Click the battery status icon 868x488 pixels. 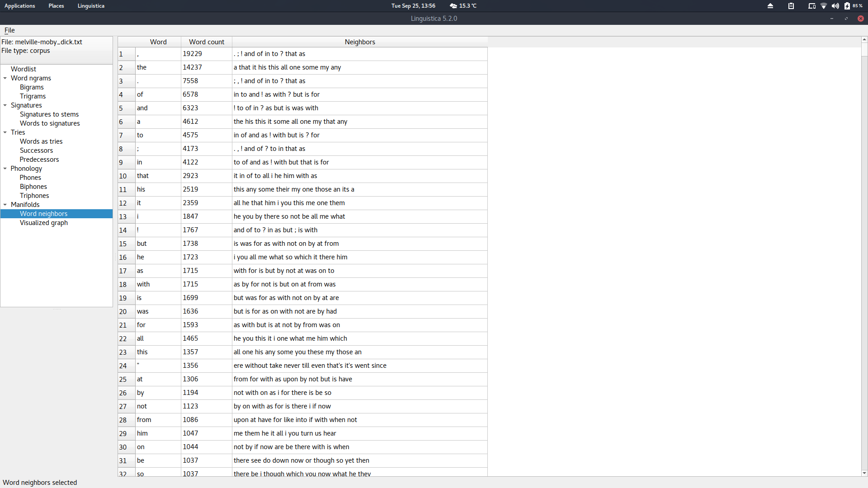(847, 6)
